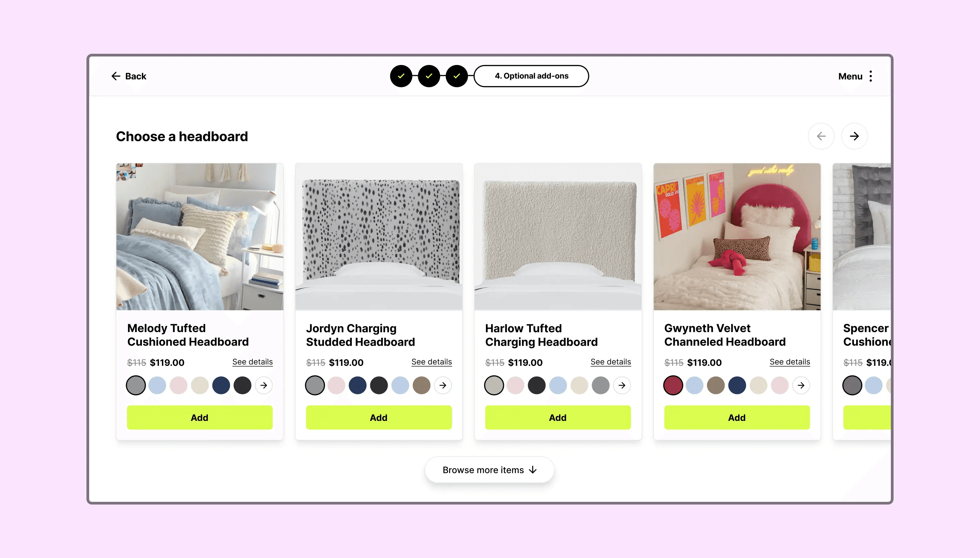Show more colors for Jordyn Charging headboard

coord(443,385)
